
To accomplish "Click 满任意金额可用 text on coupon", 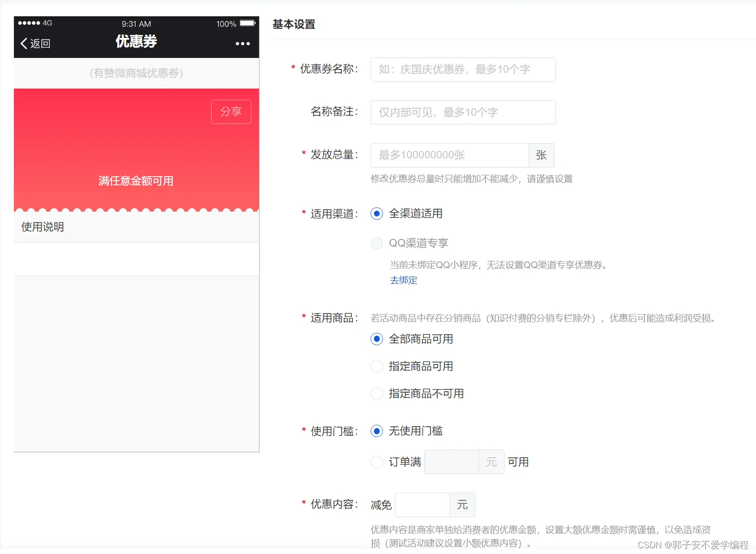I will [136, 181].
